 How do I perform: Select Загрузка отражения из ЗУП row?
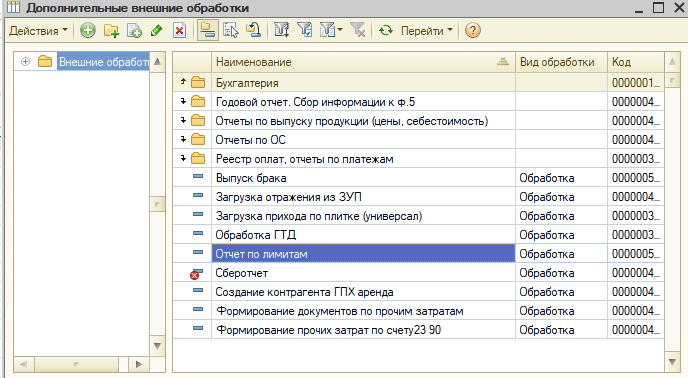tap(418, 197)
